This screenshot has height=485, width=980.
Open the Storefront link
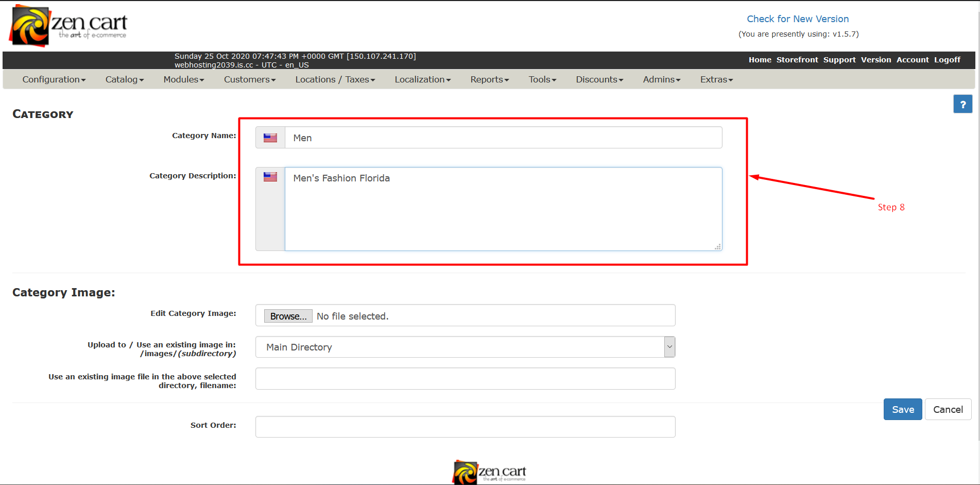[797, 60]
